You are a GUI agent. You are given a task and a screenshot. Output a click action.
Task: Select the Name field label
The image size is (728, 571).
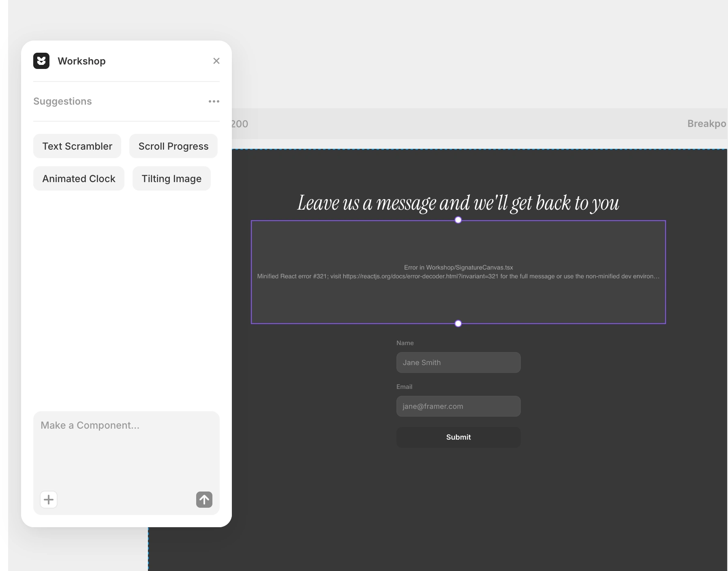coord(405,343)
